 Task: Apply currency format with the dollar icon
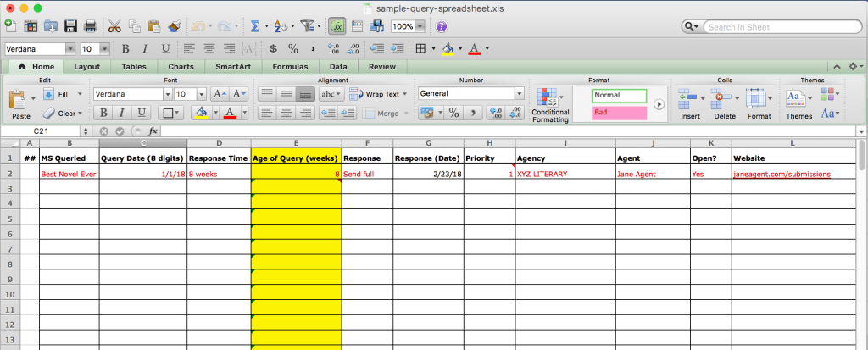point(273,49)
